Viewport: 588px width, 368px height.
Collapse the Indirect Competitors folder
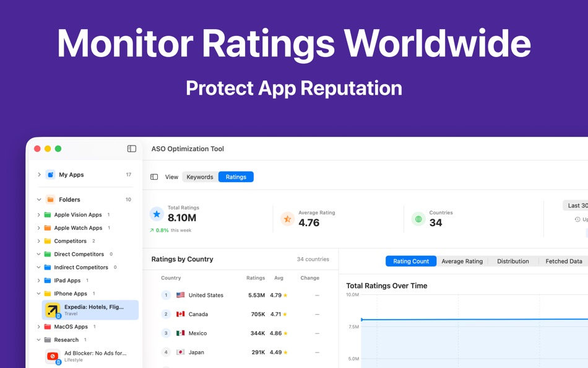(38, 268)
